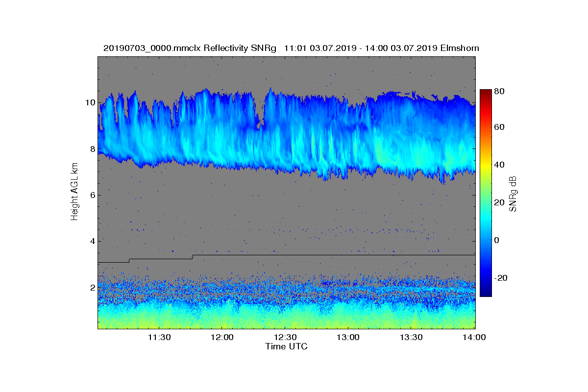Select the 12:00 tick label

point(223,337)
